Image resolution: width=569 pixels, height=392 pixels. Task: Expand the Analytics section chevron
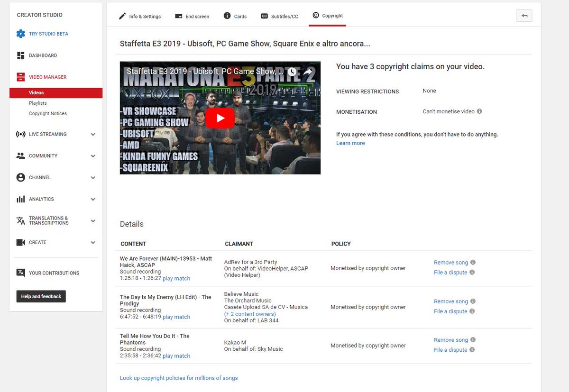93,200
